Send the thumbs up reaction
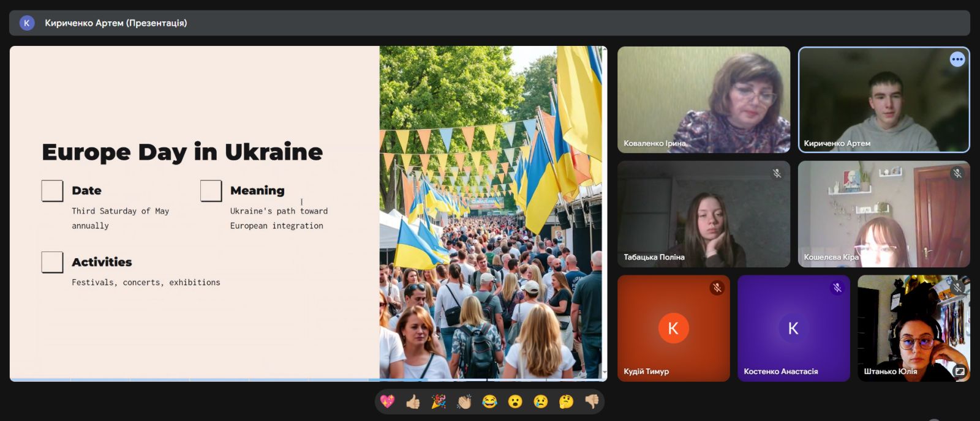 coord(413,401)
